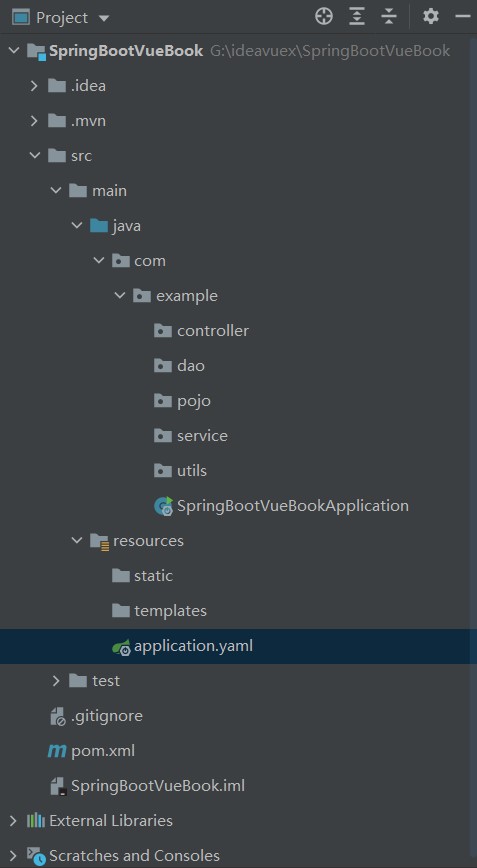
Task: Click the External Libraries bars icon
Action: click(x=36, y=820)
